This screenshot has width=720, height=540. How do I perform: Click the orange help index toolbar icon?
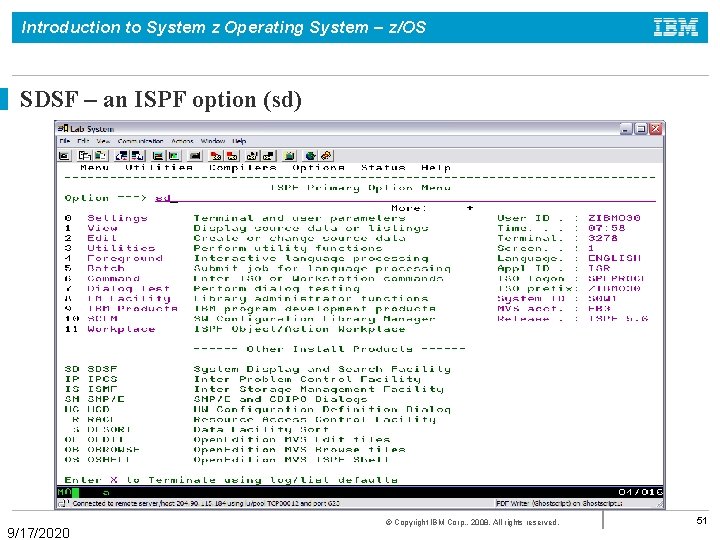326,156
